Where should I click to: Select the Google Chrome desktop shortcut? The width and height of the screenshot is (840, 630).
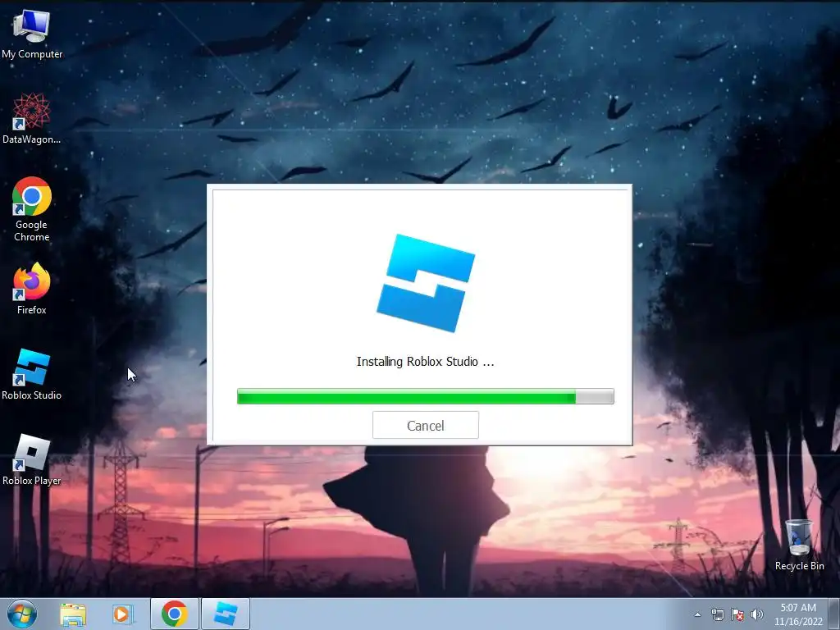pyautogui.click(x=32, y=209)
